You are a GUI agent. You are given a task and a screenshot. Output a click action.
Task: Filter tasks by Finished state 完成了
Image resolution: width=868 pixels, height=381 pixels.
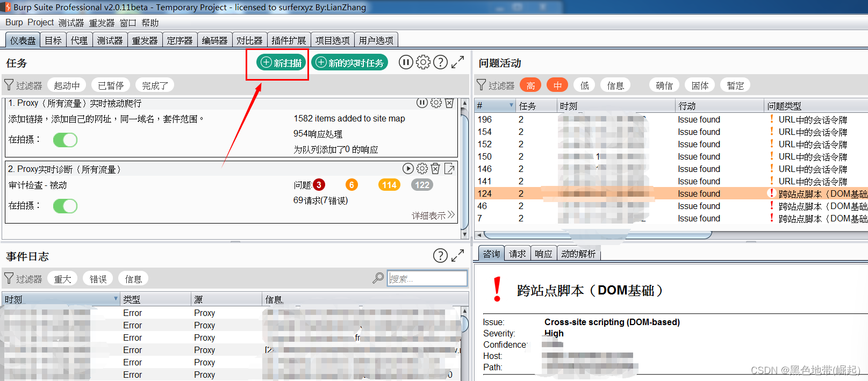coord(155,85)
